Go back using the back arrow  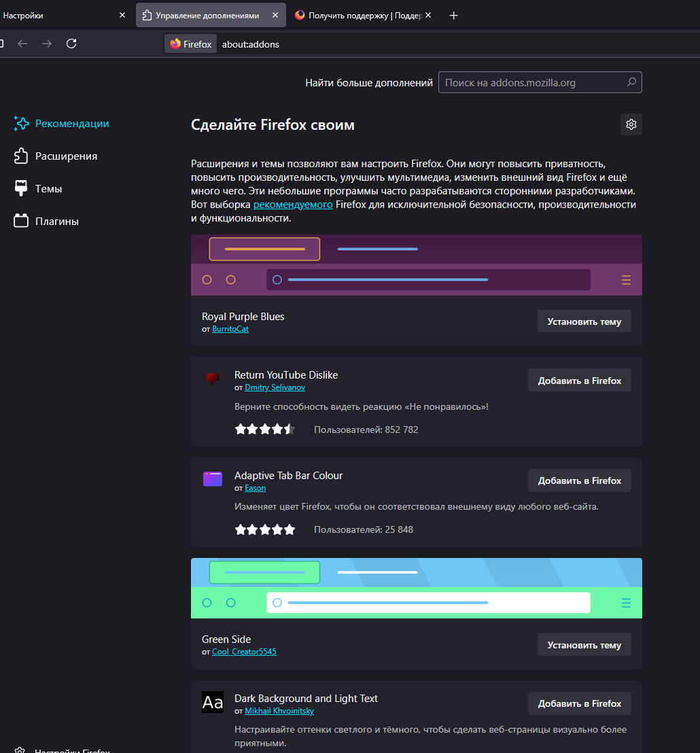22,43
